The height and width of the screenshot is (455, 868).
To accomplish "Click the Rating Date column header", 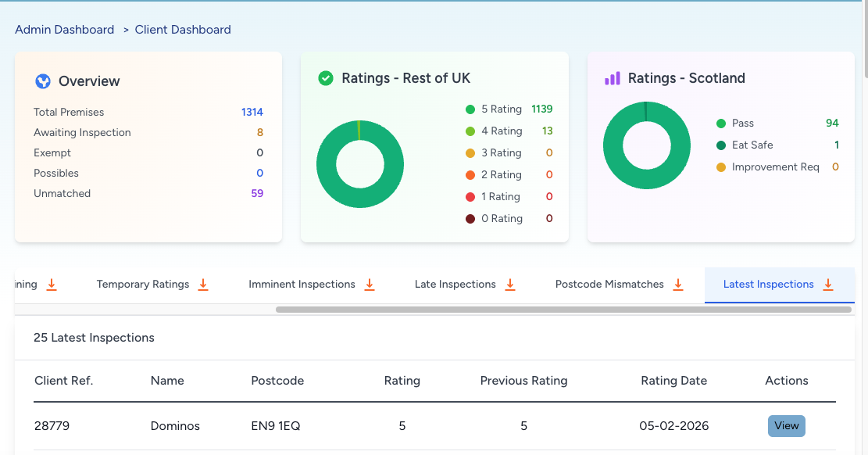I will pos(673,381).
